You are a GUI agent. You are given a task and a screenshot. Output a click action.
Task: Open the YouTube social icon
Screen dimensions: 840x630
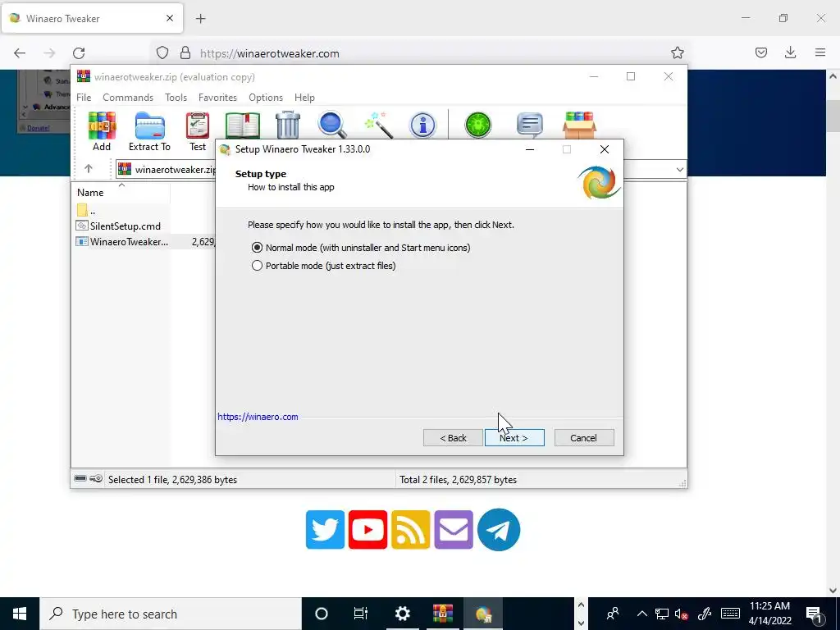(x=367, y=529)
